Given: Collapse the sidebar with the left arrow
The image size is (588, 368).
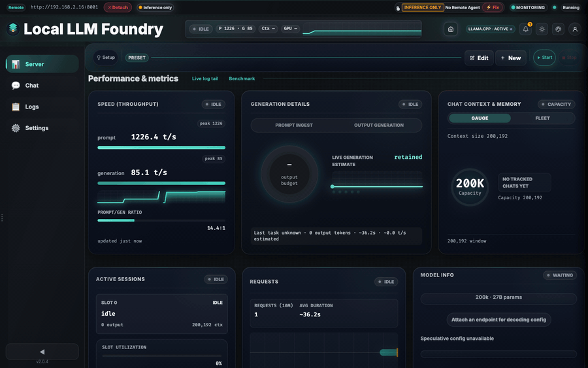Looking at the screenshot, I should tap(42, 352).
